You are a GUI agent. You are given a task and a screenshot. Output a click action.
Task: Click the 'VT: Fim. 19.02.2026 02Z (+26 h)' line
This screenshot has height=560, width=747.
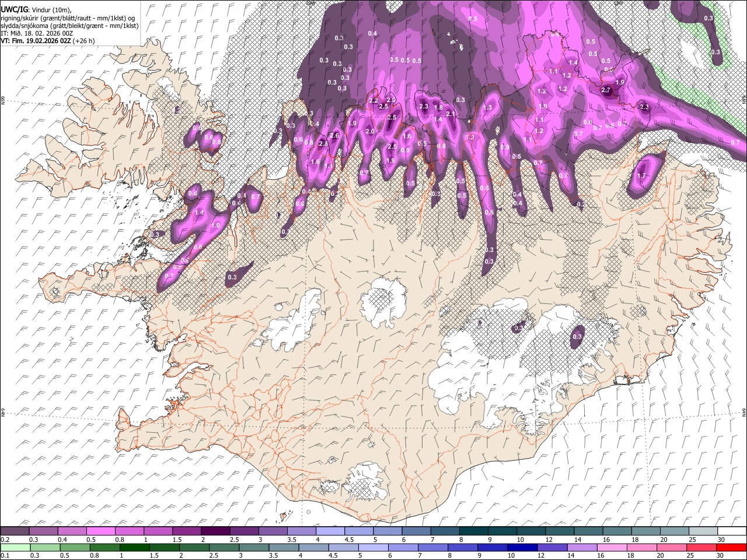[47, 41]
